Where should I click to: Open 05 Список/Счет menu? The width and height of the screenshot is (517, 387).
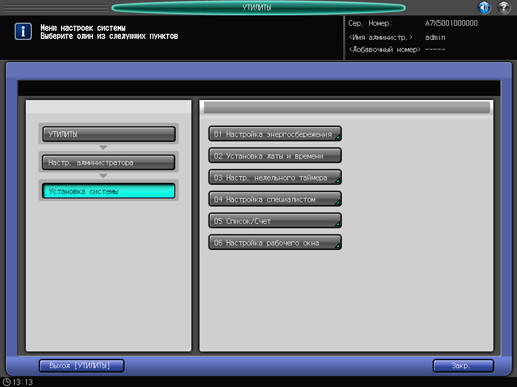(275, 221)
